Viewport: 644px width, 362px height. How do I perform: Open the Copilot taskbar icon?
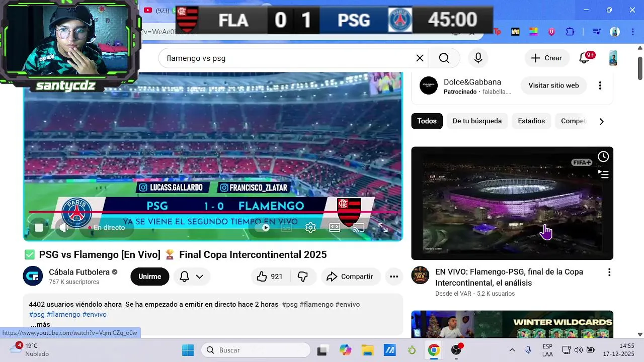click(x=345, y=350)
